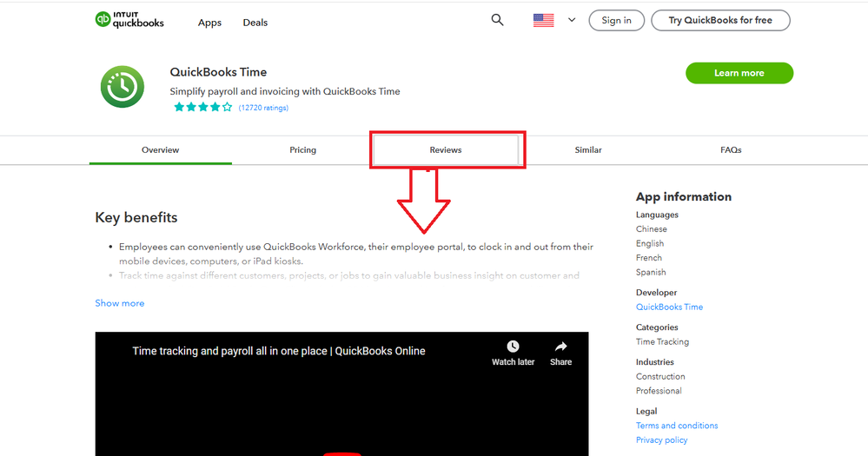The width and height of the screenshot is (868, 456).
Task: Click the Intuit QuickBooks logo
Action: pos(129,19)
